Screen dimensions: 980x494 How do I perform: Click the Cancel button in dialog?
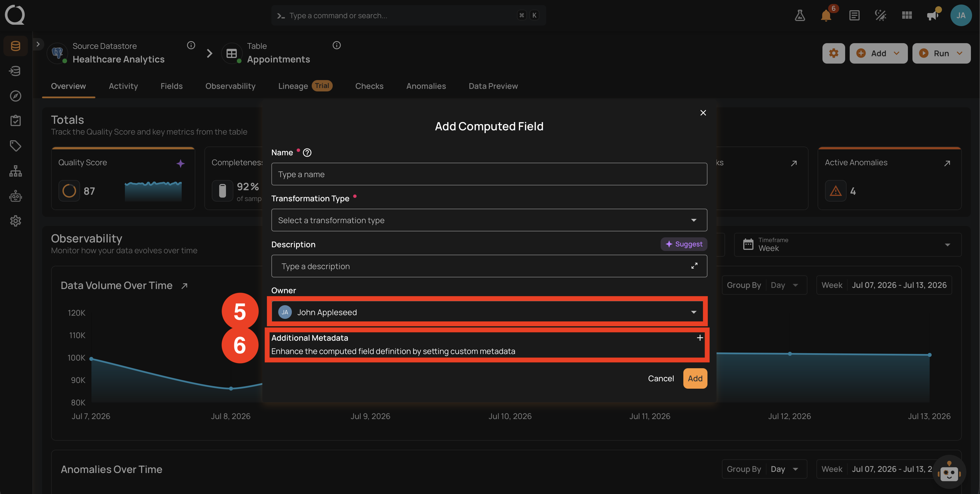click(x=661, y=378)
